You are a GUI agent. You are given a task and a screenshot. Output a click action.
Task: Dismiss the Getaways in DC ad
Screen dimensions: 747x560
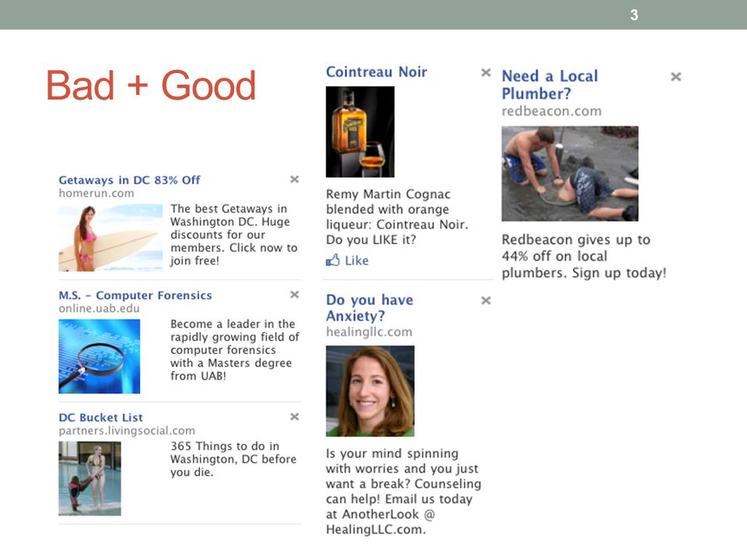(x=294, y=179)
